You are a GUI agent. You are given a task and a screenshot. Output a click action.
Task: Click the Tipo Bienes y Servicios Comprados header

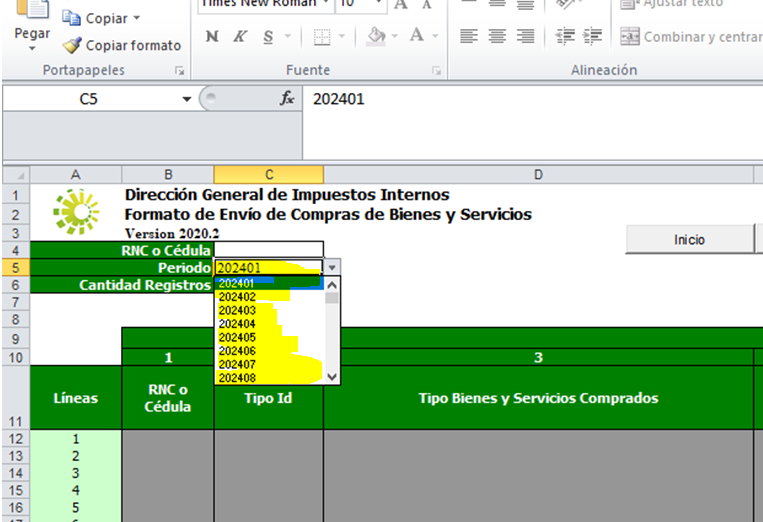pyautogui.click(x=538, y=397)
